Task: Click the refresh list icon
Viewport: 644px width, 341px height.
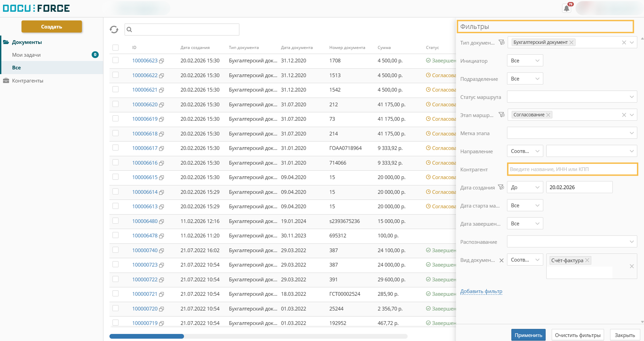Action: 114,30
